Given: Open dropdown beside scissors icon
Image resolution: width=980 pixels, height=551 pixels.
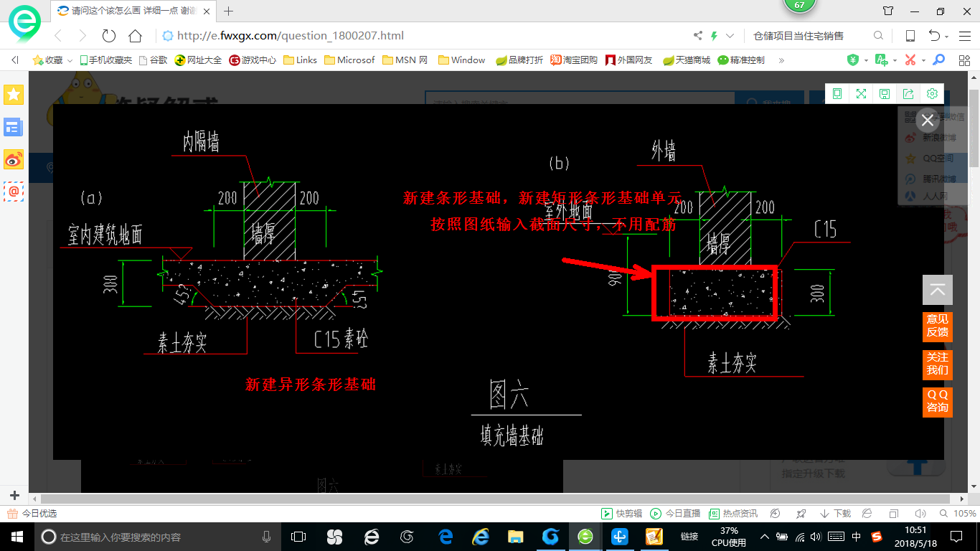Looking at the screenshot, I should pyautogui.click(x=923, y=61).
